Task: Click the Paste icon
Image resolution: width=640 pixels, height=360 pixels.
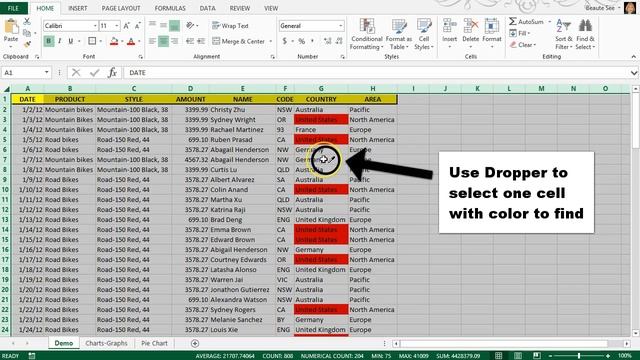Action: [11, 27]
